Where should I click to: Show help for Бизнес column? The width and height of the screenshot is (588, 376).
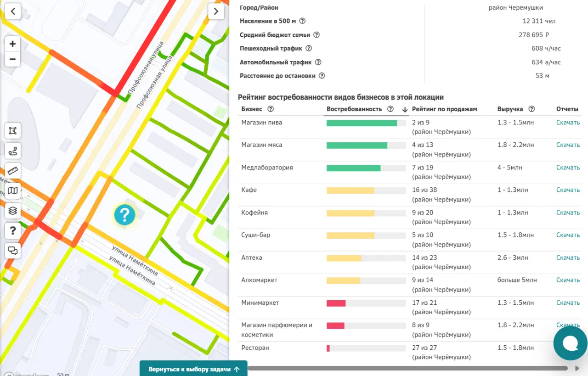pyautogui.click(x=271, y=109)
